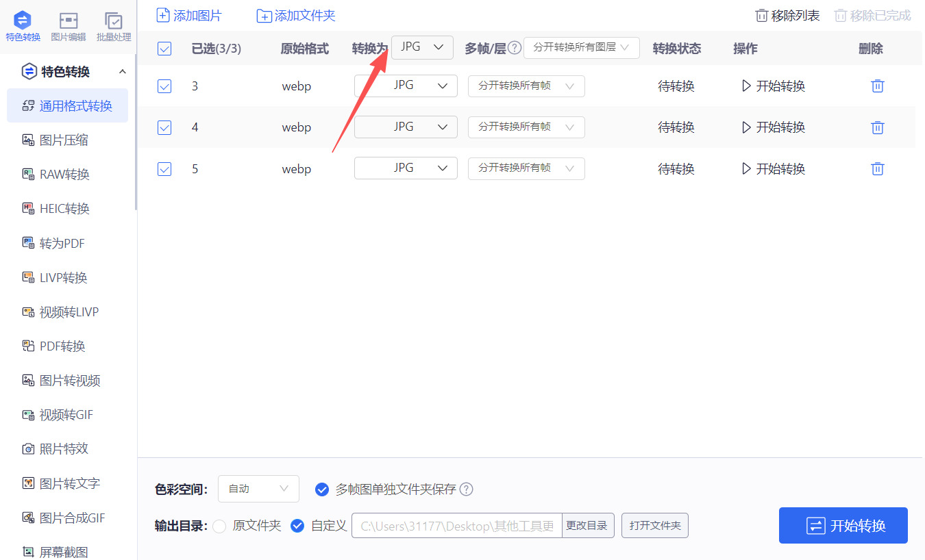Screen dimensions: 925x560
Task: Click the 照片特效 camera icon
Action: click(28, 449)
